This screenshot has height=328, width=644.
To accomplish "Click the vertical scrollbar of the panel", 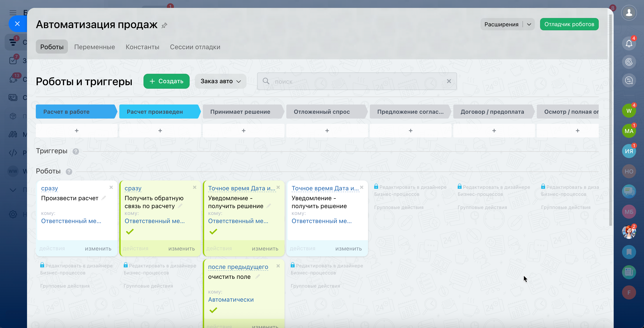I will click(611, 120).
